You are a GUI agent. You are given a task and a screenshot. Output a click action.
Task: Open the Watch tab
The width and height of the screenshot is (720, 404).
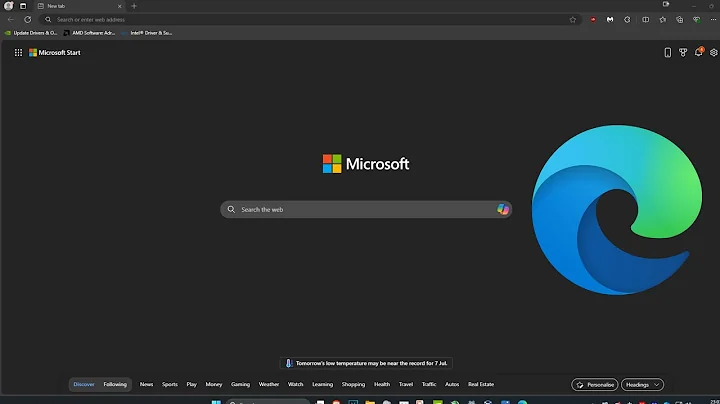pos(295,384)
